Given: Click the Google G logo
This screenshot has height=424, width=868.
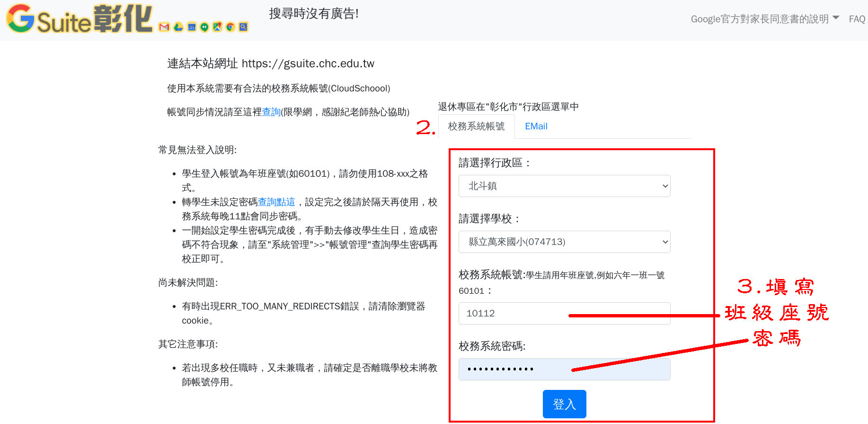Looking at the screenshot, I should pos(21,19).
